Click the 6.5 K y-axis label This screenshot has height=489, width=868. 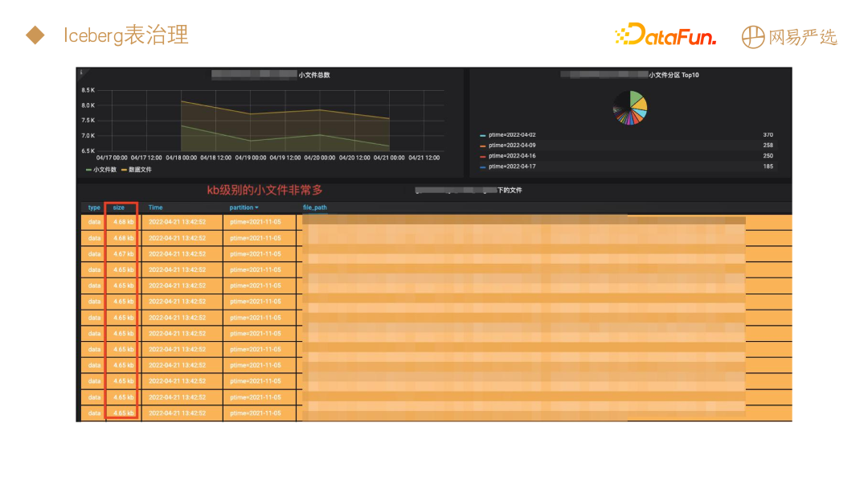(88, 150)
